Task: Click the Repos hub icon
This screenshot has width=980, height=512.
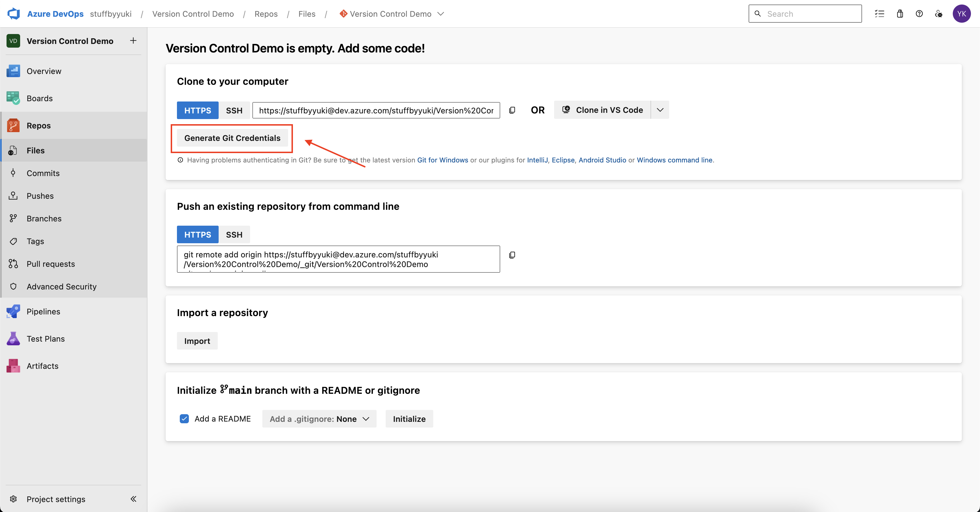Action: click(x=13, y=126)
